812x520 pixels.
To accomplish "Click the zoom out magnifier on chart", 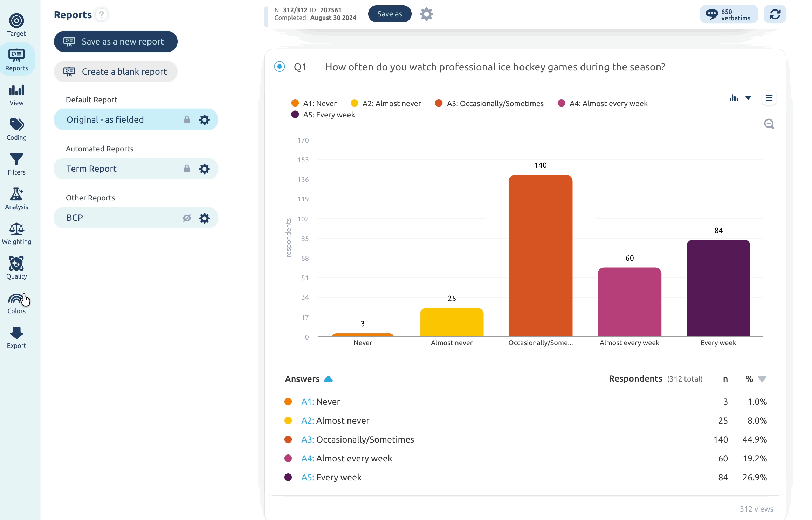I will pos(769,124).
